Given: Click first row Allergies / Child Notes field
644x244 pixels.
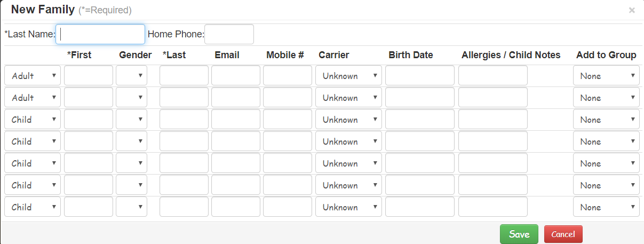Looking at the screenshot, I should pos(493,76).
